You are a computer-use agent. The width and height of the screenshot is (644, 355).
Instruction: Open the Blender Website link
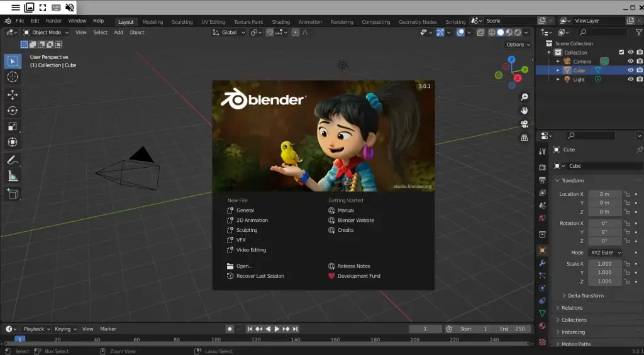[x=355, y=221]
